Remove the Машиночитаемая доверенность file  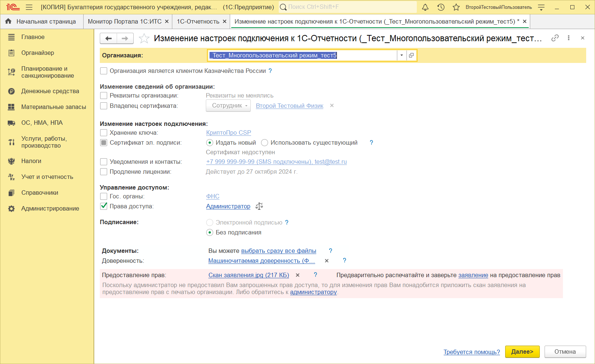click(327, 261)
